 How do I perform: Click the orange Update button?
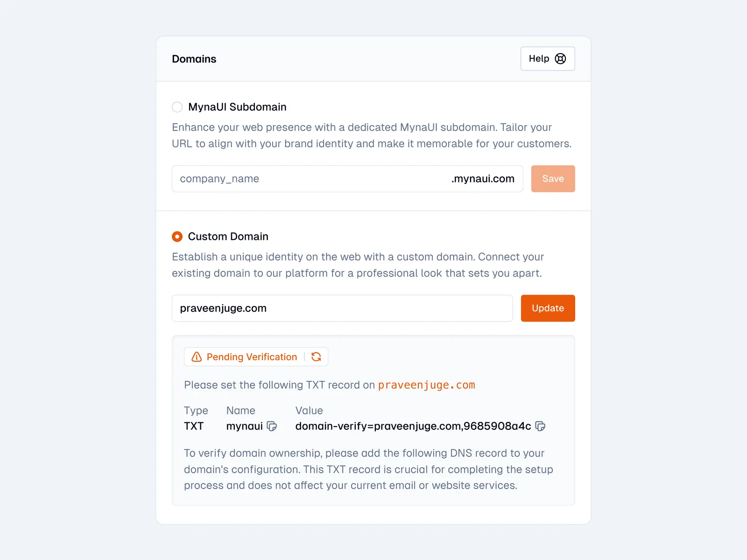coord(548,308)
